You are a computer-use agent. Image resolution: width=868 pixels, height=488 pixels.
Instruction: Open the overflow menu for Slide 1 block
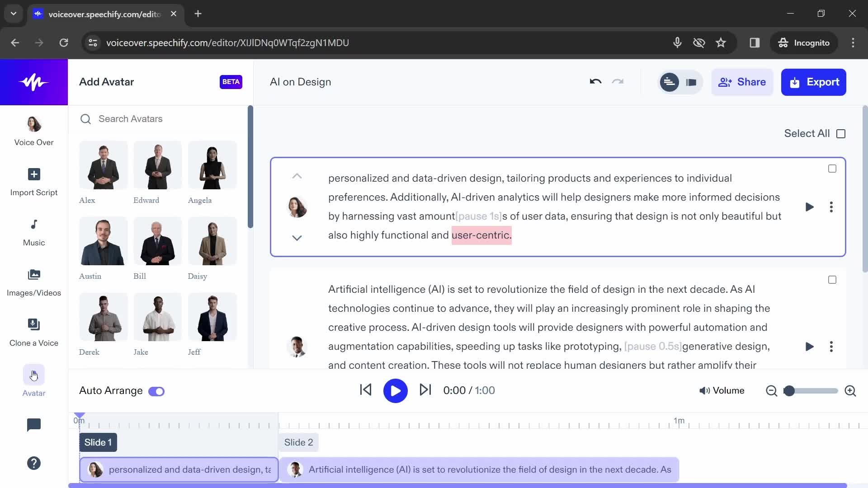830,207
